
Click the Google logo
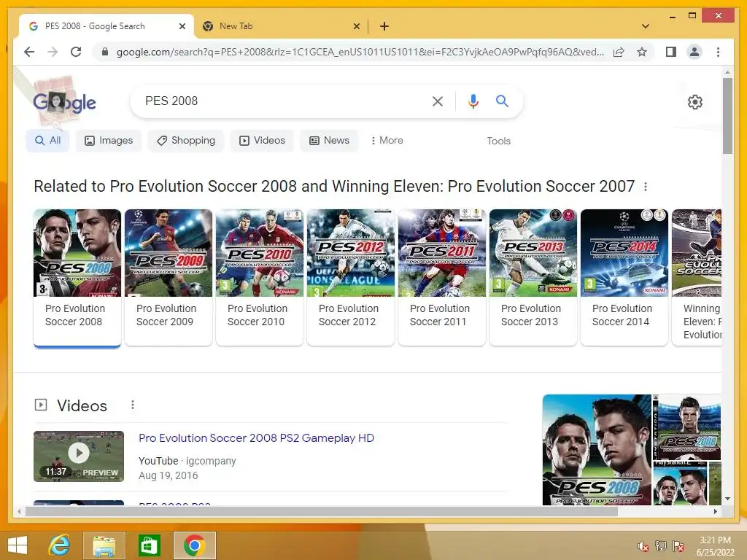[x=64, y=102]
